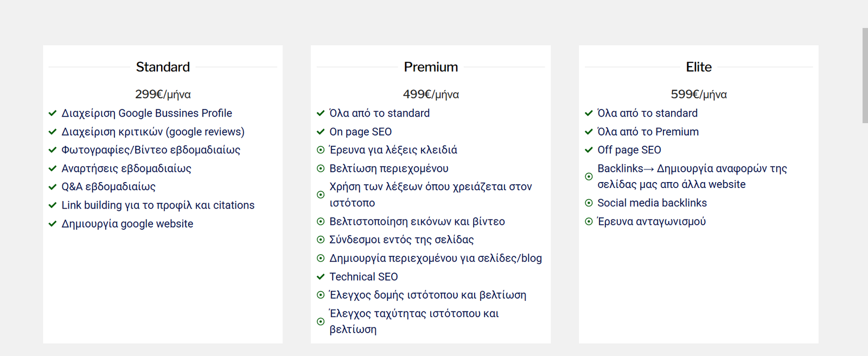This screenshot has height=356, width=868.
Task: Select the Standard plan heading
Action: (x=163, y=67)
